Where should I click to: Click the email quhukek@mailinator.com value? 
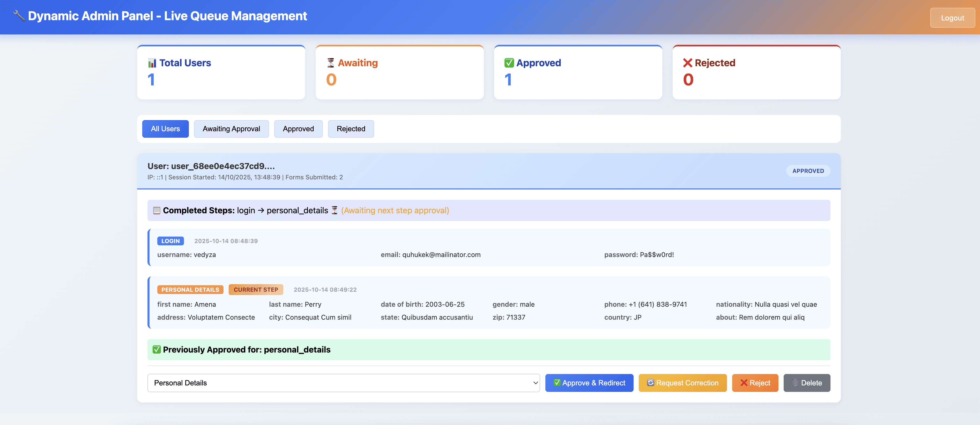point(441,254)
